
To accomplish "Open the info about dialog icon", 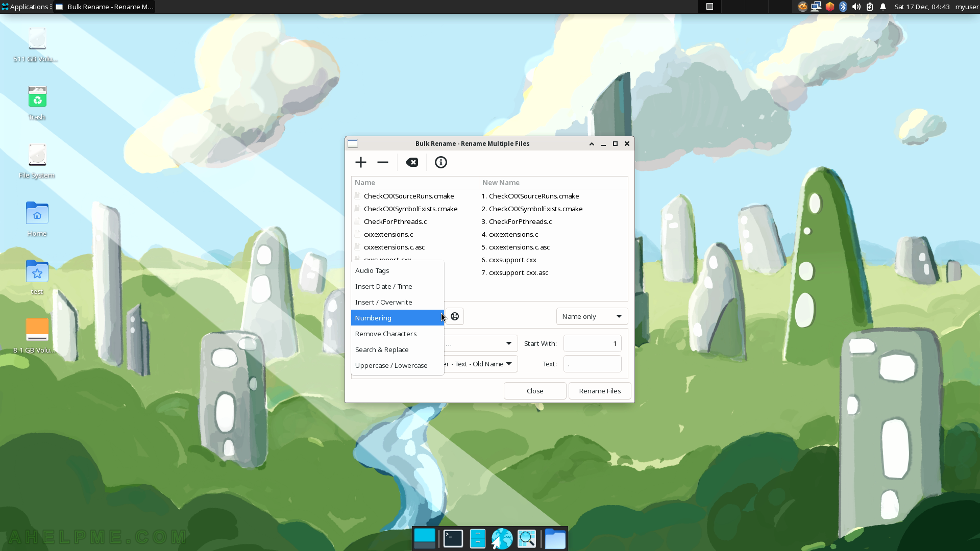I will point(441,162).
